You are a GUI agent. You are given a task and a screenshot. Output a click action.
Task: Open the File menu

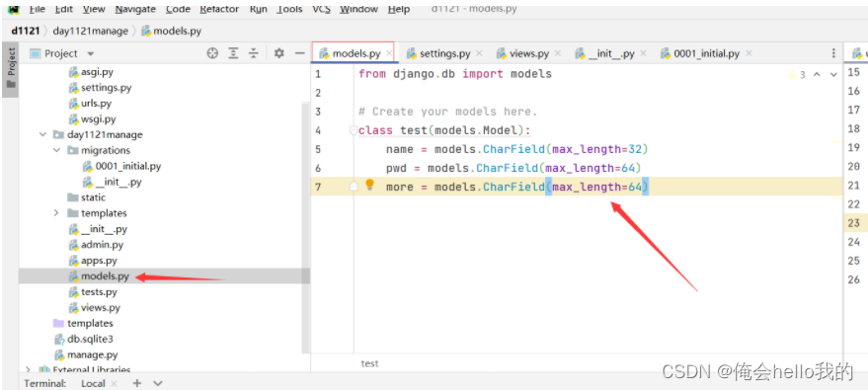[x=38, y=9]
